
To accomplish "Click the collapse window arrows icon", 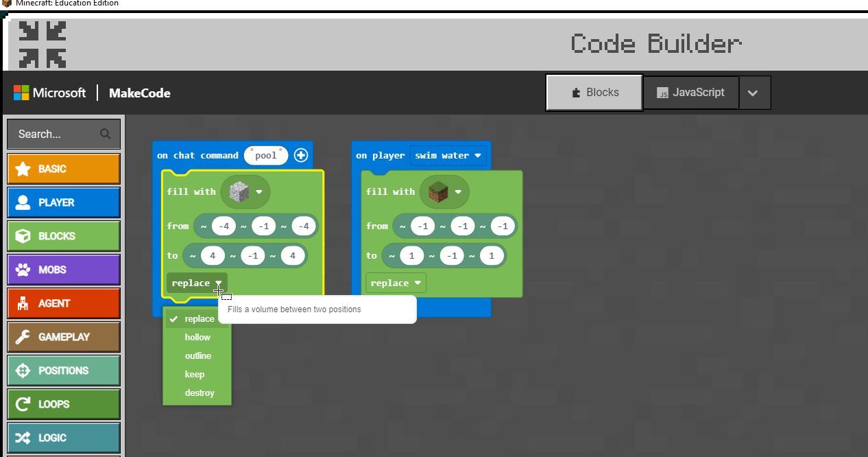I will (43, 45).
